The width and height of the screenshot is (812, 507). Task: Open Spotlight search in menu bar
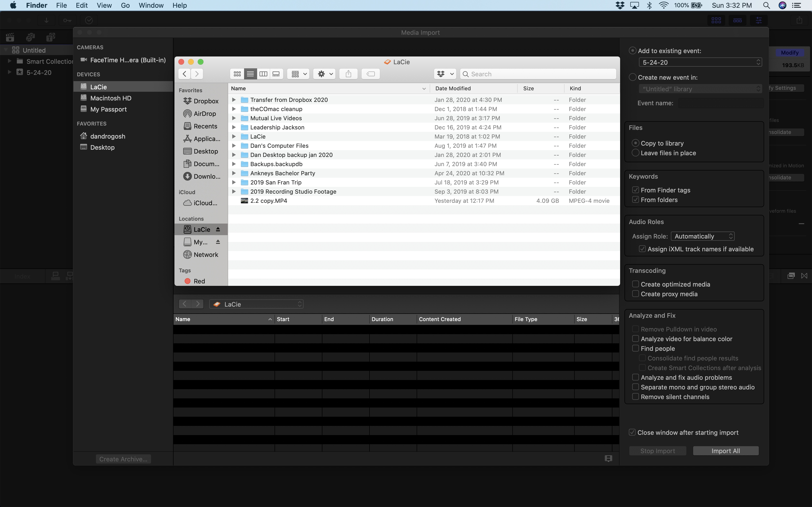pos(766,5)
